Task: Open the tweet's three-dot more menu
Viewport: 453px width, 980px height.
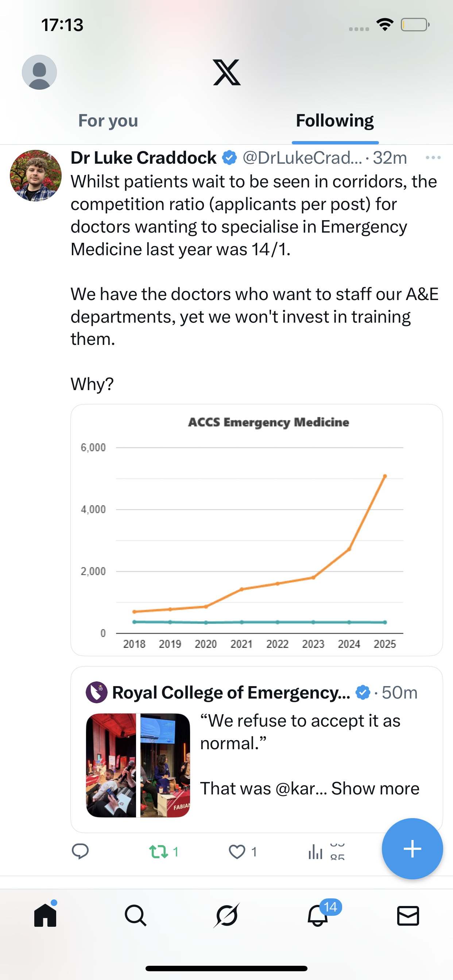Action: [433, 157]
